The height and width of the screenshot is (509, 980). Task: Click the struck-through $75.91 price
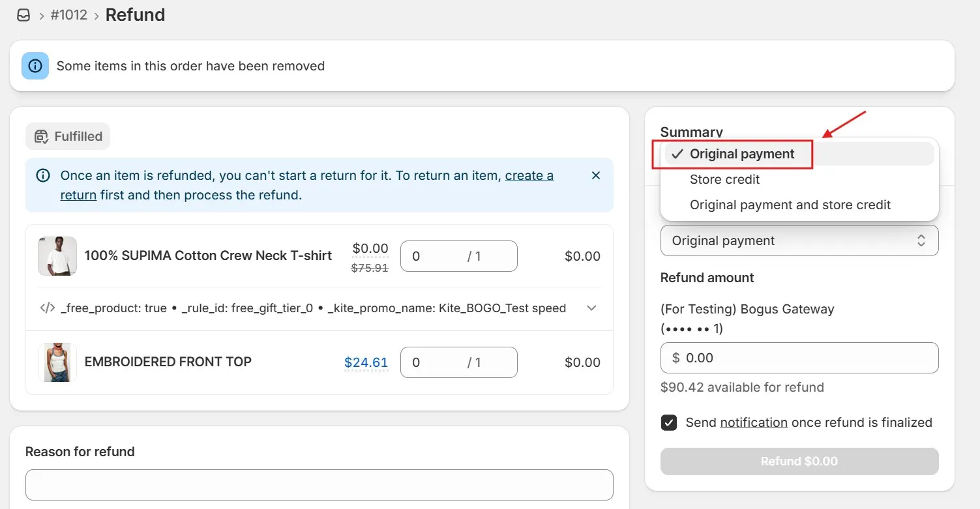click(x=370, y=267)
